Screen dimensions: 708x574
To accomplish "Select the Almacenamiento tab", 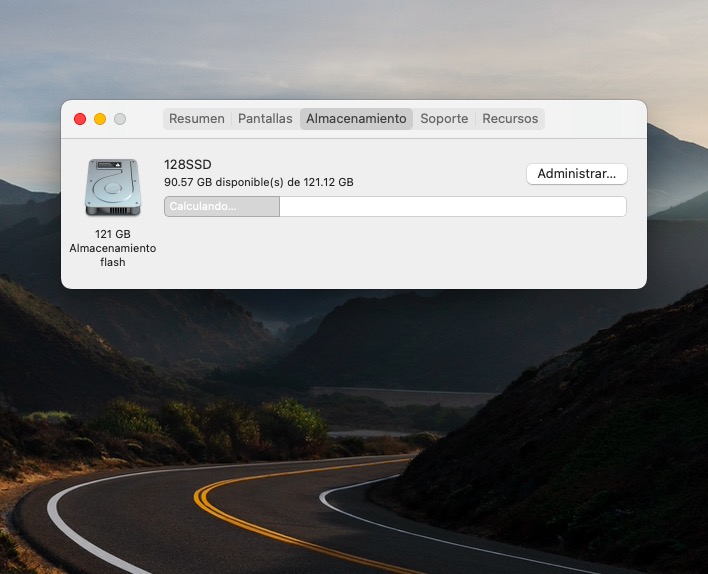I will pos(356,119).
